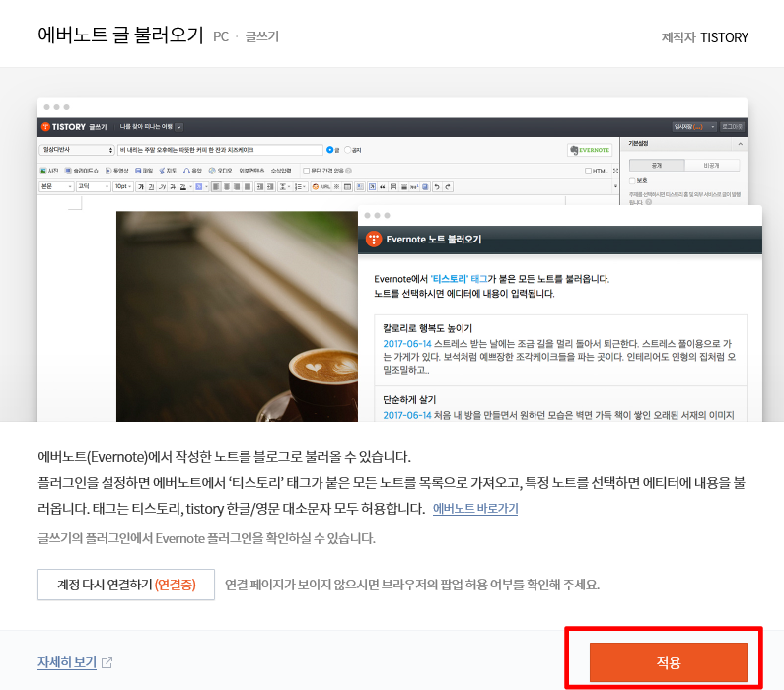Collapse the 기본설정 panel chevron in preview

pos(740,144)
